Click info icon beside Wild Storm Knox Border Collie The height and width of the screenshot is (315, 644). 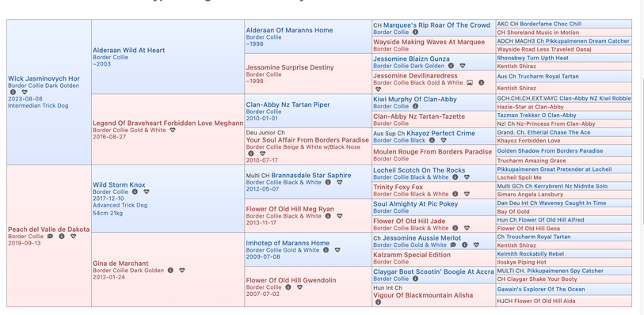tap(135, 192)
